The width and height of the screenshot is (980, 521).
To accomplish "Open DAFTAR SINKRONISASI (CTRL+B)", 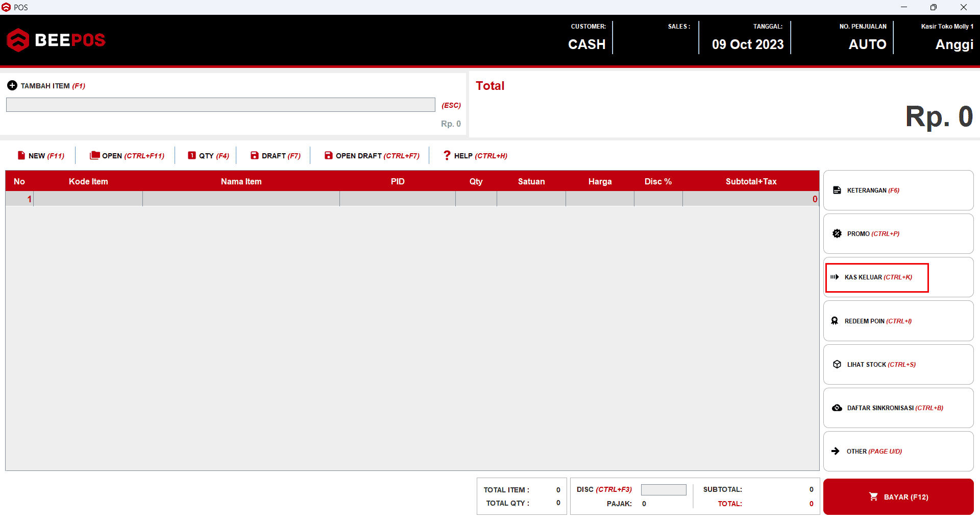I will pos(898,408).
